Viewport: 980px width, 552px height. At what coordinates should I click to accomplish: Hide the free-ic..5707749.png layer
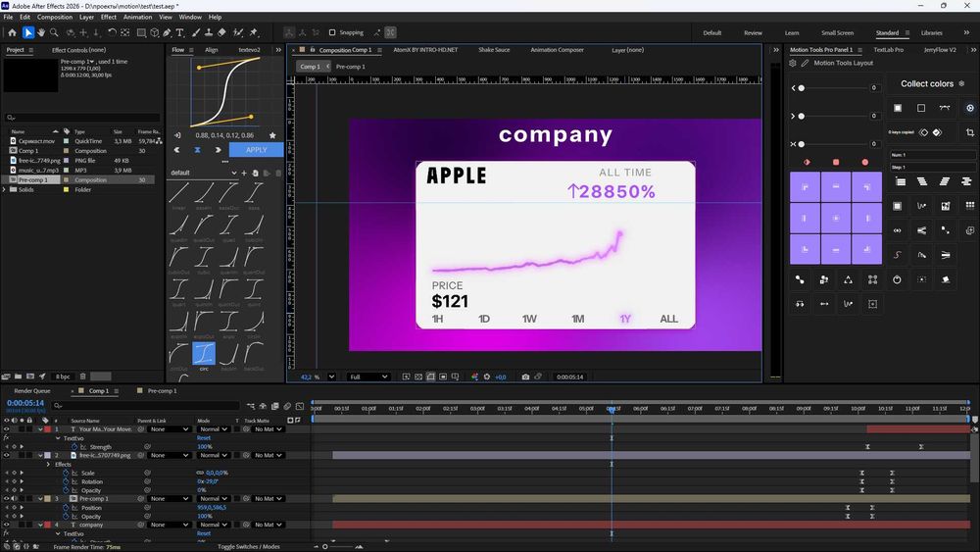click(6, 456)
